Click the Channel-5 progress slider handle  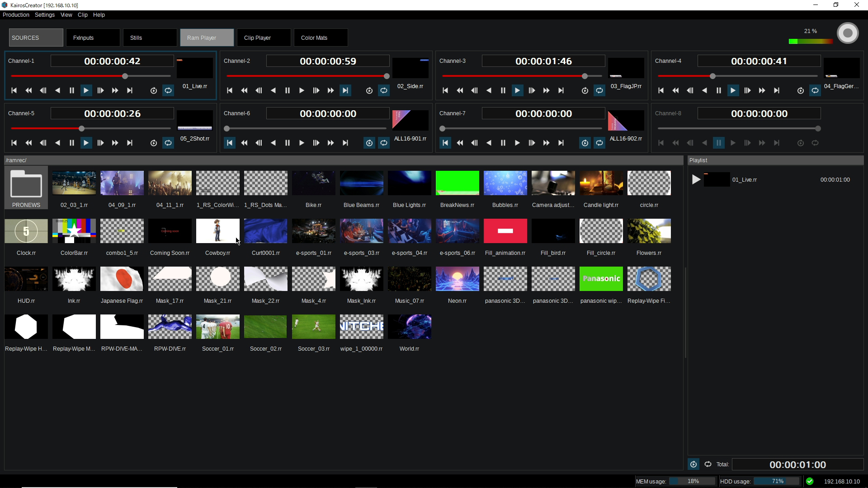pos(81,129)
